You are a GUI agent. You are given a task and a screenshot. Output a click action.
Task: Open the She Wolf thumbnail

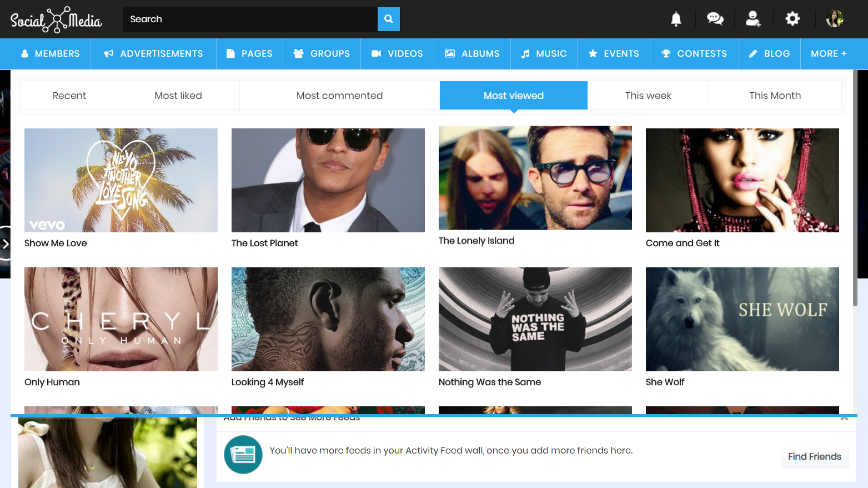(x=742, y=319)
